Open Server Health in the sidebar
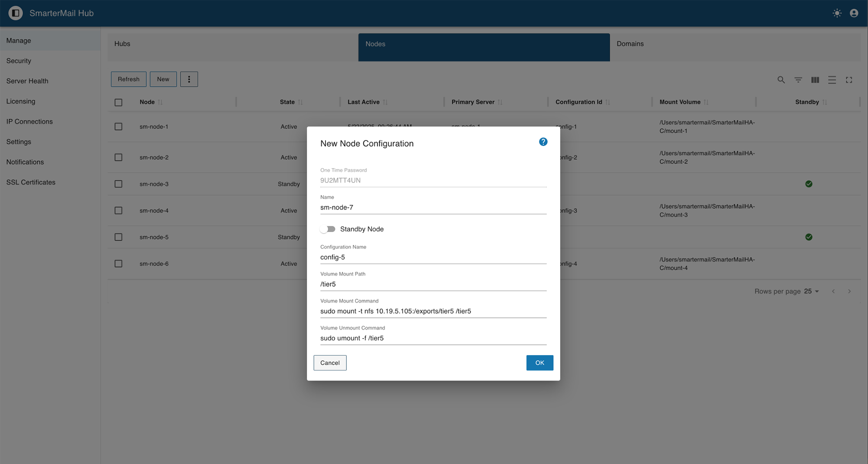This screenshot has width=868, height=464. pyautogui.click(x=27, y=81)
